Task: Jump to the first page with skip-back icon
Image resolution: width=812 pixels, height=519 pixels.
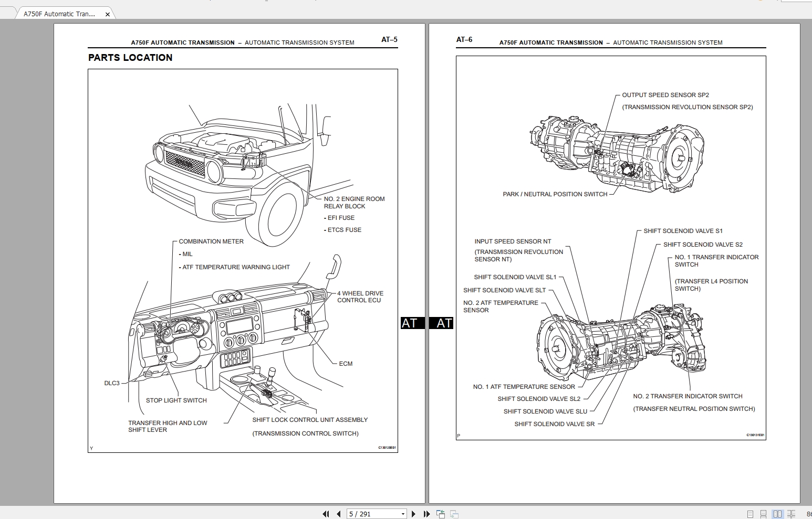Action: click(326, 514)
